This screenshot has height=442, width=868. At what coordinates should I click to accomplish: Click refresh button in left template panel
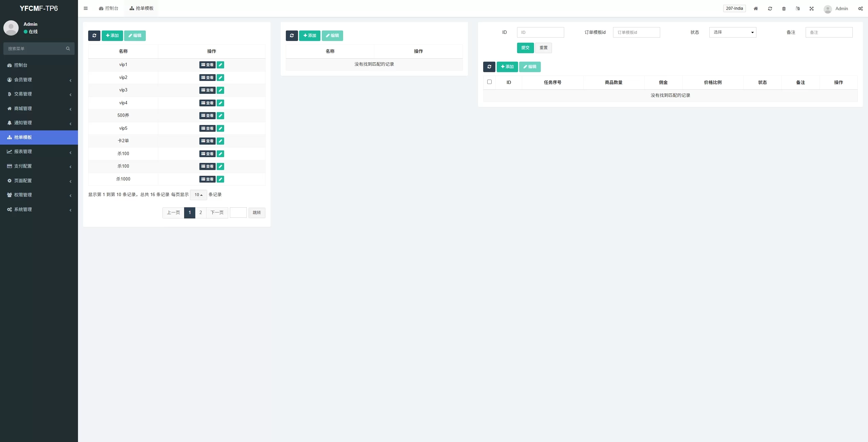(94, 36)
